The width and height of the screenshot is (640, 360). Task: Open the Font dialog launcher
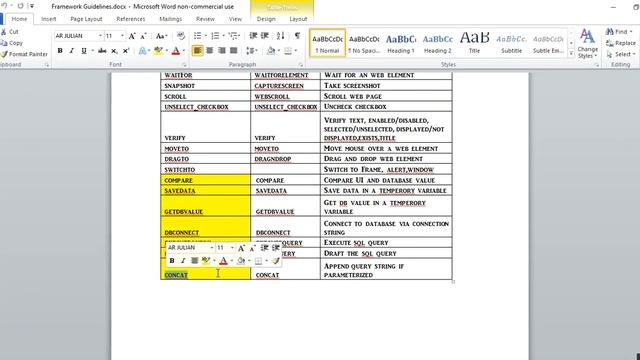point(184,64)
